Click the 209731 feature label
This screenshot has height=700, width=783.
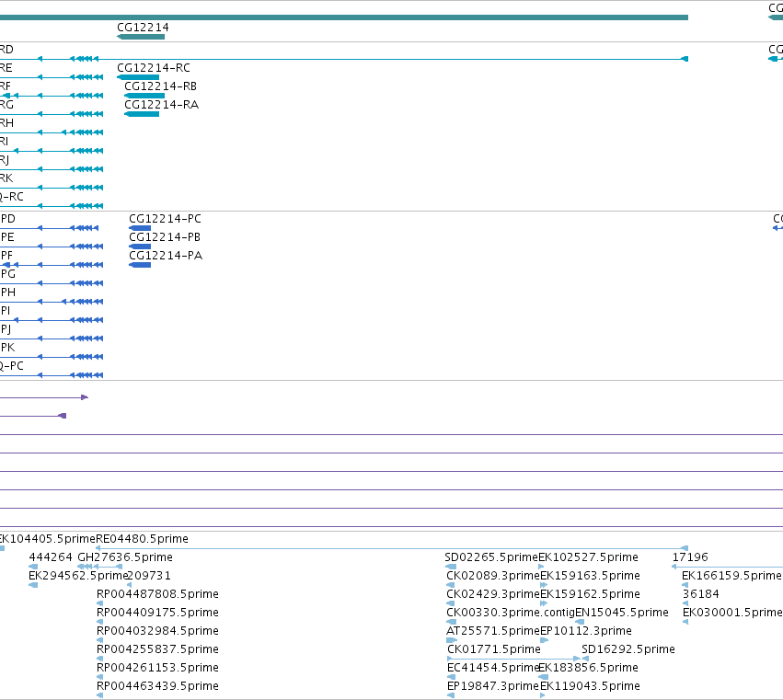149,576
